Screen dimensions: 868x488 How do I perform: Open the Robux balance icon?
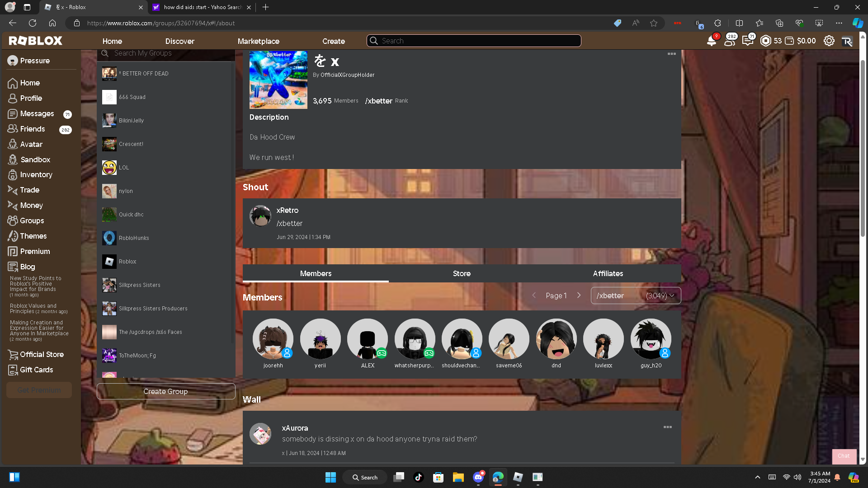[x=765, y=41]
